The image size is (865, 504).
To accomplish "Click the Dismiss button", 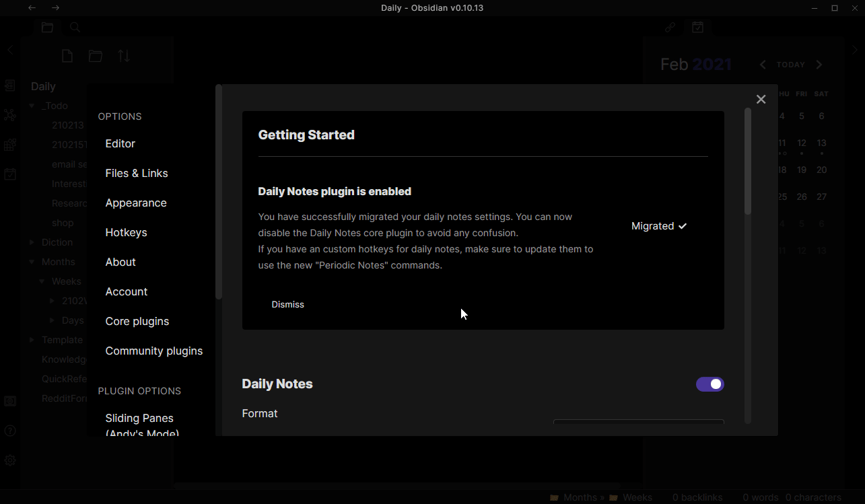I will [288, 305].
